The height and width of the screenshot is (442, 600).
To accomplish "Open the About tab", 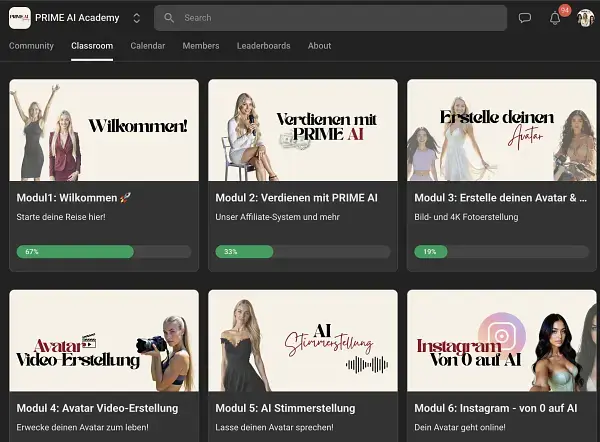I will coord(319,46).
